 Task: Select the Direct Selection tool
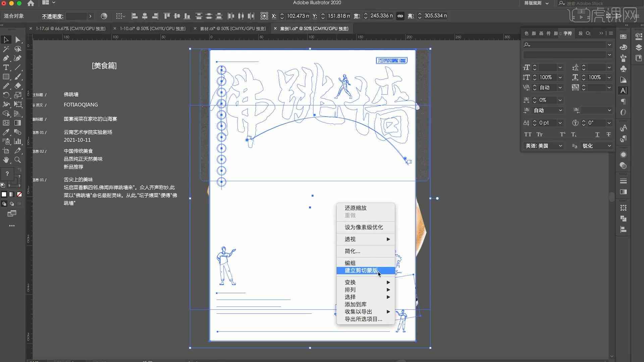[18, 40]
